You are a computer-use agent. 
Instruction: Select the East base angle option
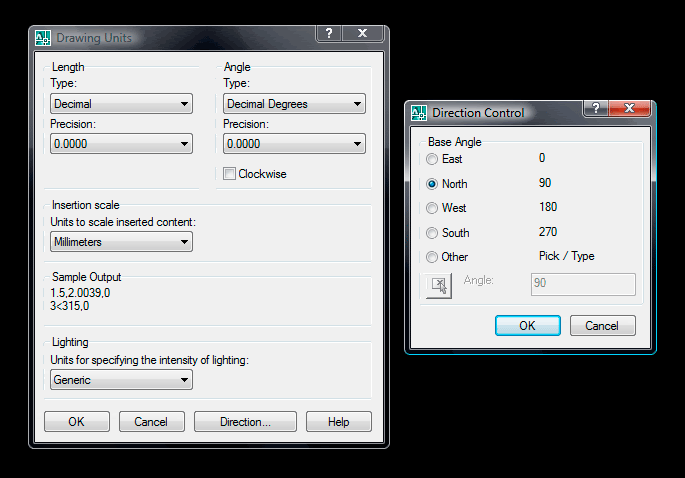click(x=432, y=159)
